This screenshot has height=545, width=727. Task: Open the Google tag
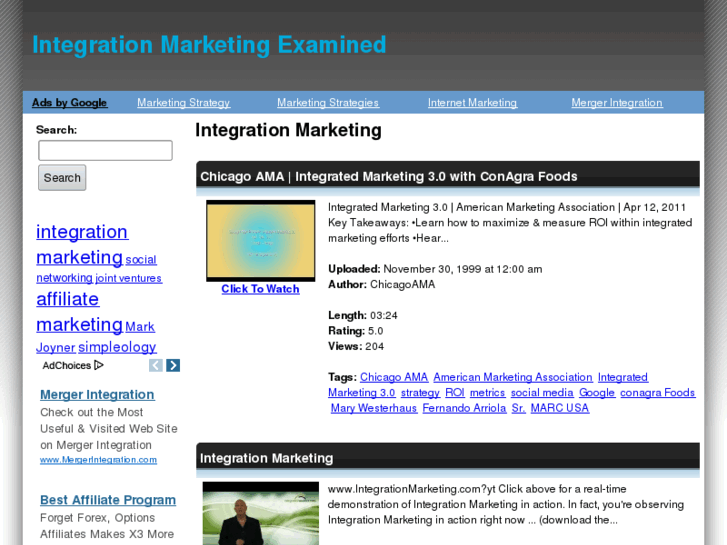597,393
